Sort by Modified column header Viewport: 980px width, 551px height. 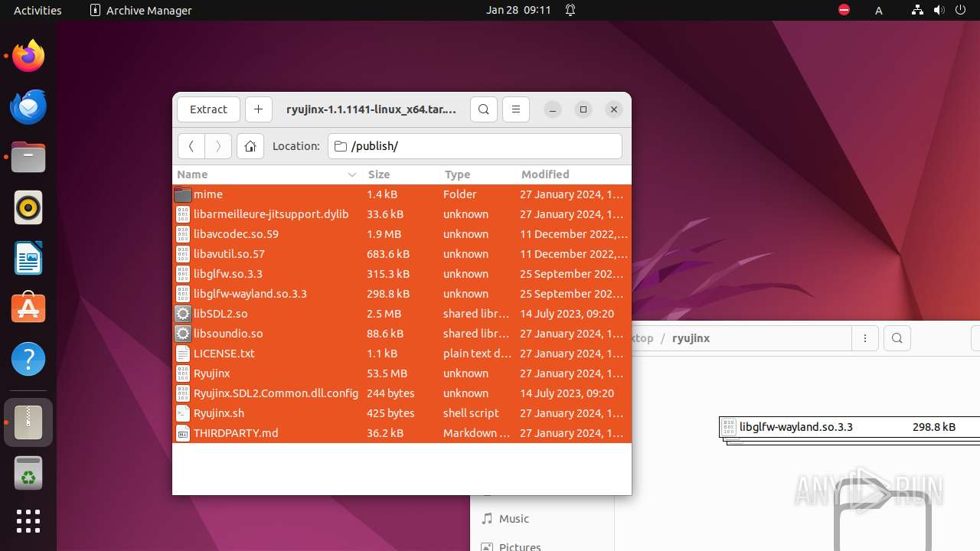tap(573, 174)
